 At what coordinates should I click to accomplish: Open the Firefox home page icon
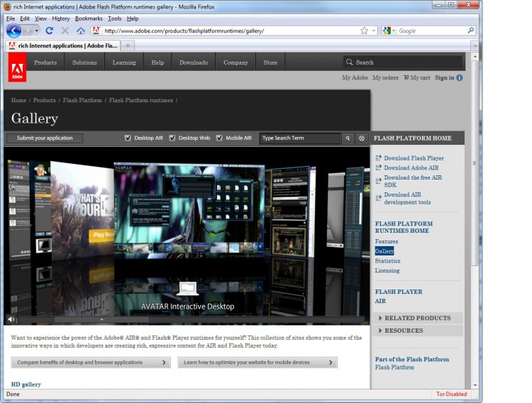80,31
